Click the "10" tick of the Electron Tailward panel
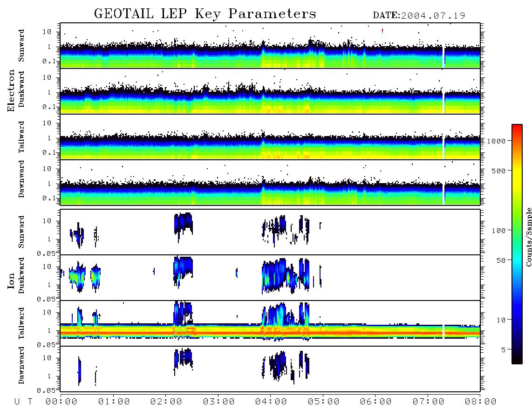Image resolution: width=532 pixels, height=410 pixels. (47, 123)
